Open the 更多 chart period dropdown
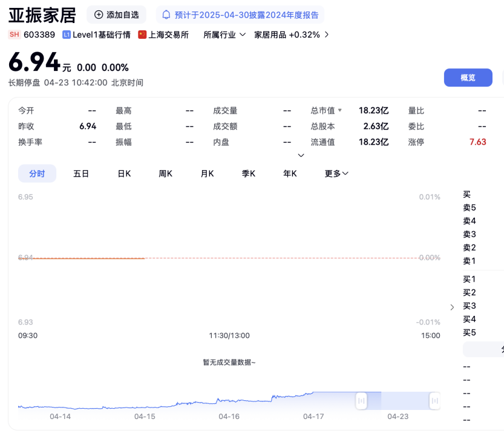The width and height of the screenshot is (504, 436). click(336, 174)
